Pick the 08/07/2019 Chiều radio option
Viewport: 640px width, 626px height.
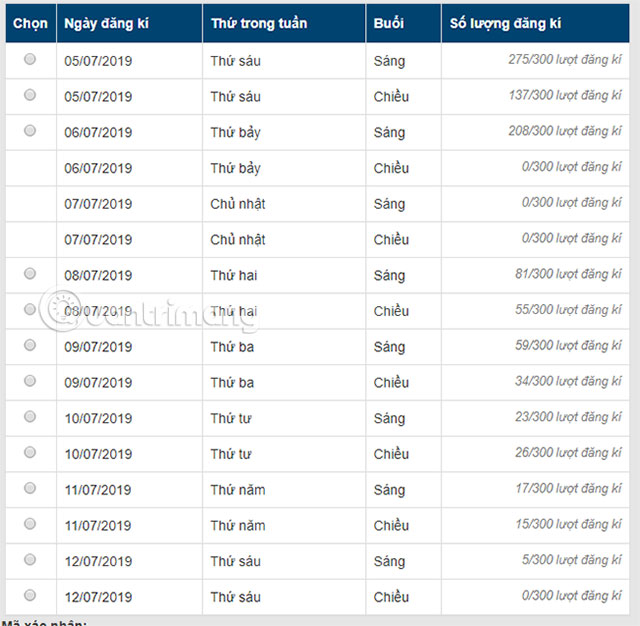click(30, 309)
